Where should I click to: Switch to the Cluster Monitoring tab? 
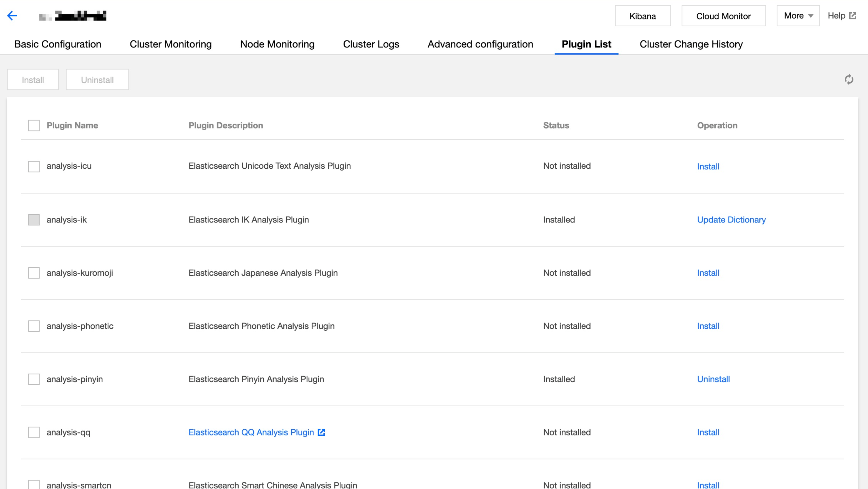[x=170, y=44]
